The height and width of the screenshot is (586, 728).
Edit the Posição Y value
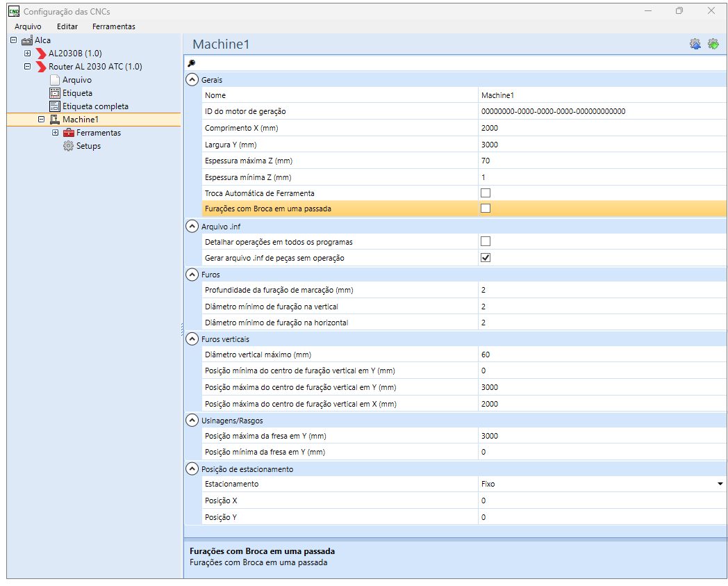[602, 517]
